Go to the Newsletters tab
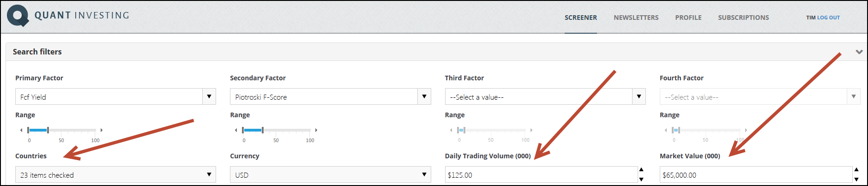Image resolution: width=868 pixels, height=186 pixels. tap(636, 18)
